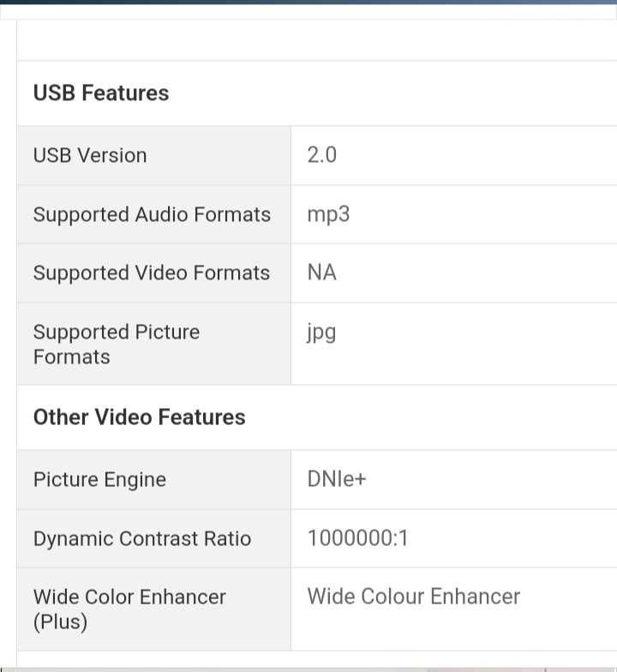The image size is (617, 672).
Task: Click the Wide Colour Enhancer value text
Action: pos(413,597)
